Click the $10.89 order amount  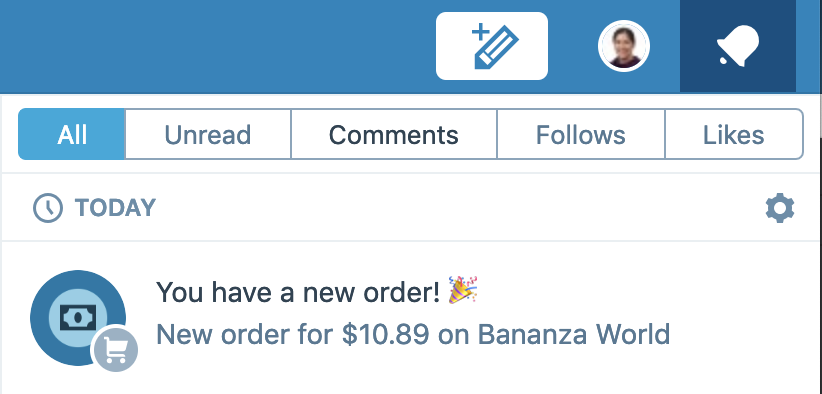385,334
